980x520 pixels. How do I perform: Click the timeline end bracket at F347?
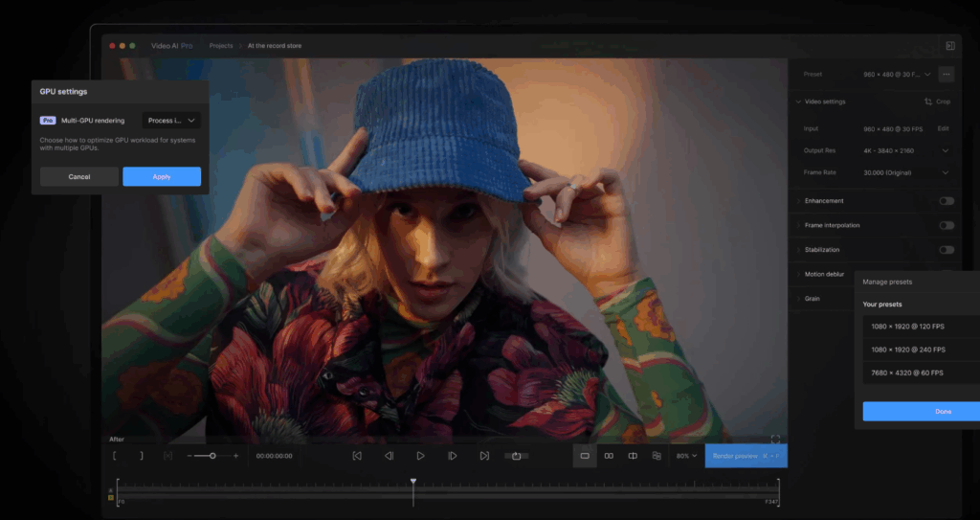point(778,492)
